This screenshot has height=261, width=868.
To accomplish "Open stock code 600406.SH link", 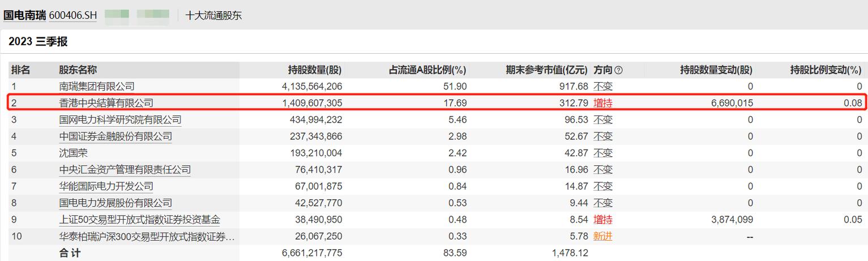I will coord(73,15).
